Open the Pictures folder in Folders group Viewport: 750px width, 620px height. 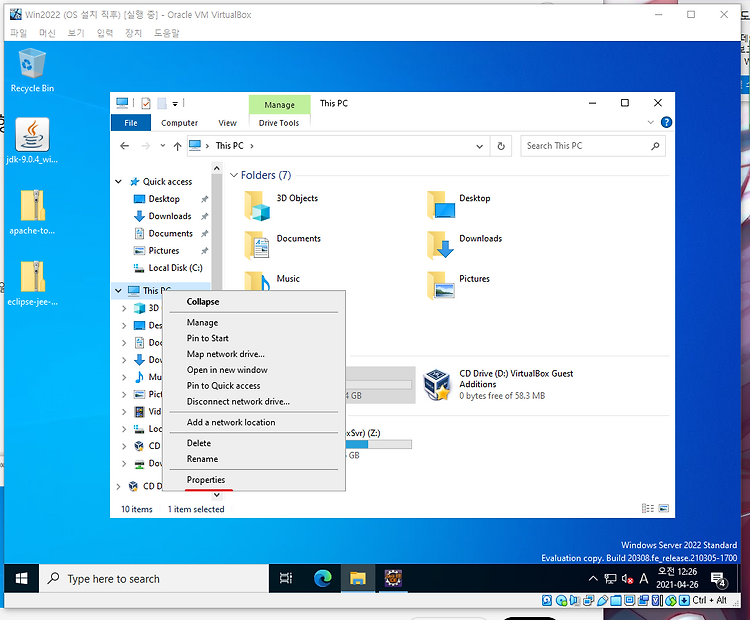(458, 285)
